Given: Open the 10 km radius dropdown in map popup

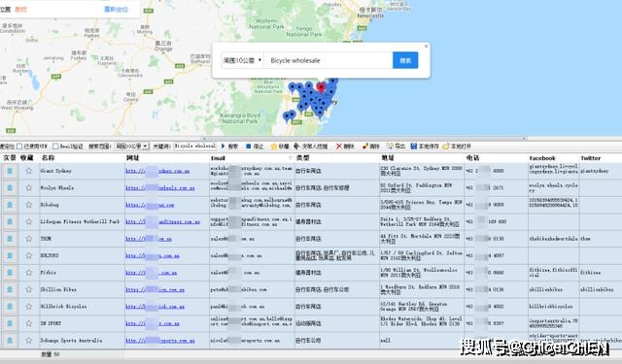Looking at the screenshot, I should 243,60.
